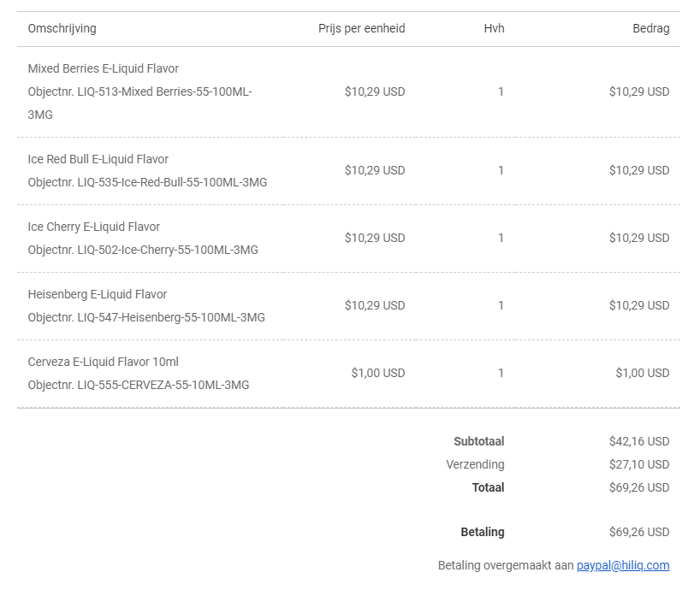
Task: Click the Totaal label
Action: [488, 487]
